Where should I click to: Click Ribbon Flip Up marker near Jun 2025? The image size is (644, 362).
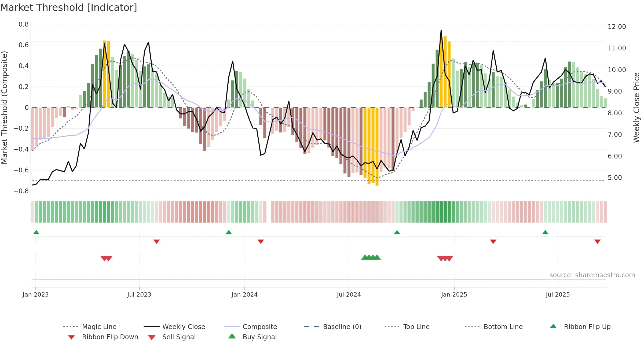[545, 232]
